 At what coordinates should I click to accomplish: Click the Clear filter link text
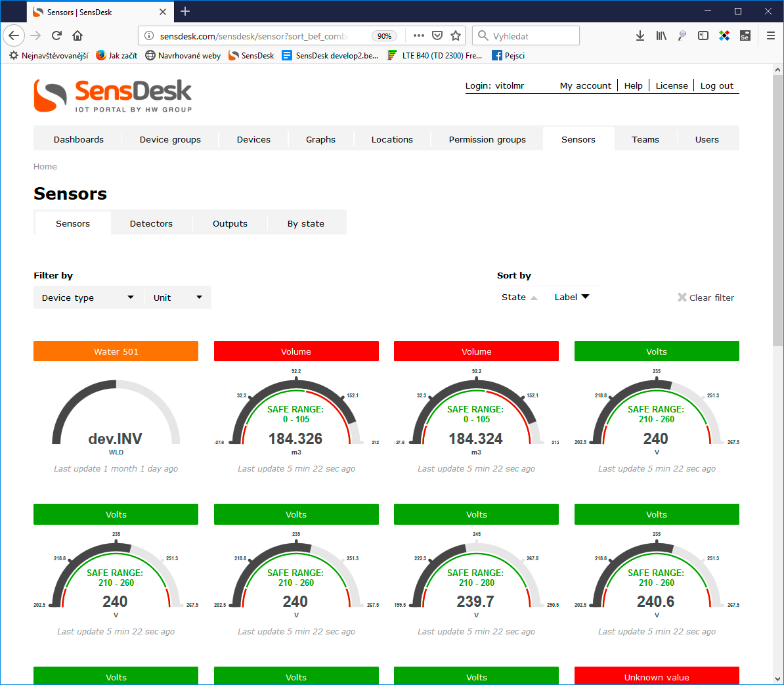coord(712,298)
